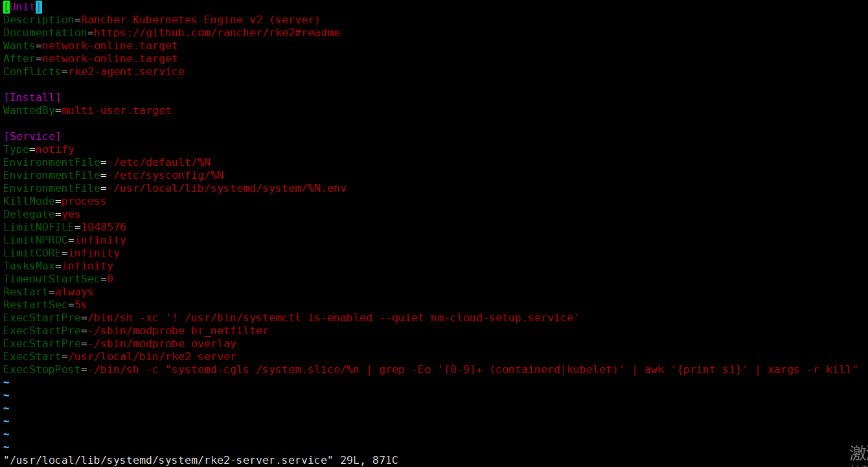This screenshot has width=868, height=467.
Task: Click the Restart=always setting
Action: coord(49,292)
